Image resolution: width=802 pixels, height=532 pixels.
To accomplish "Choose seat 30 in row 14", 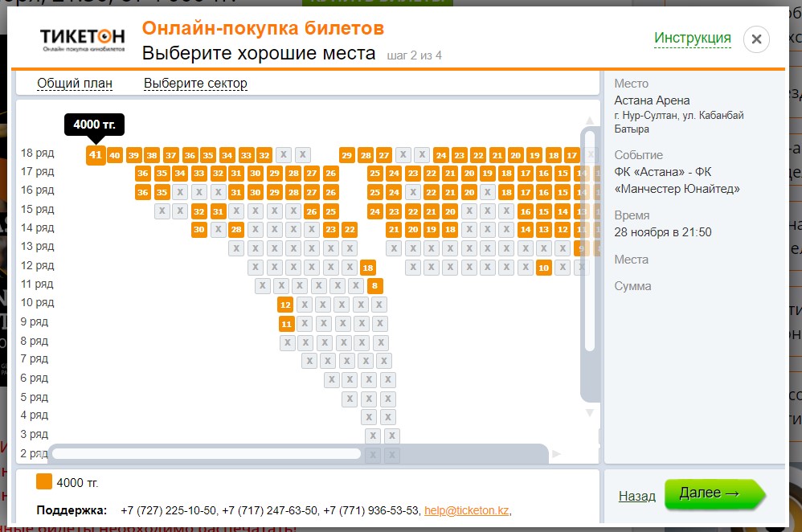I will pos(199,229).
